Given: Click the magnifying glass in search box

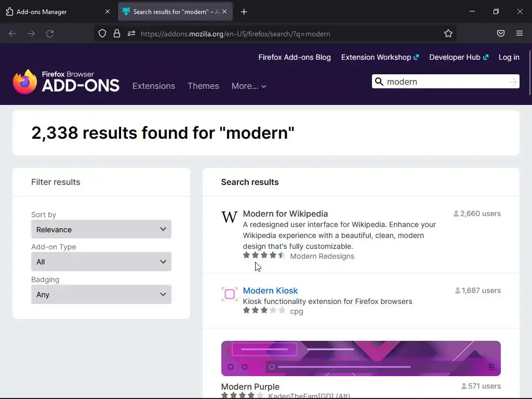Looking at the screenshot, I should 379,82.
